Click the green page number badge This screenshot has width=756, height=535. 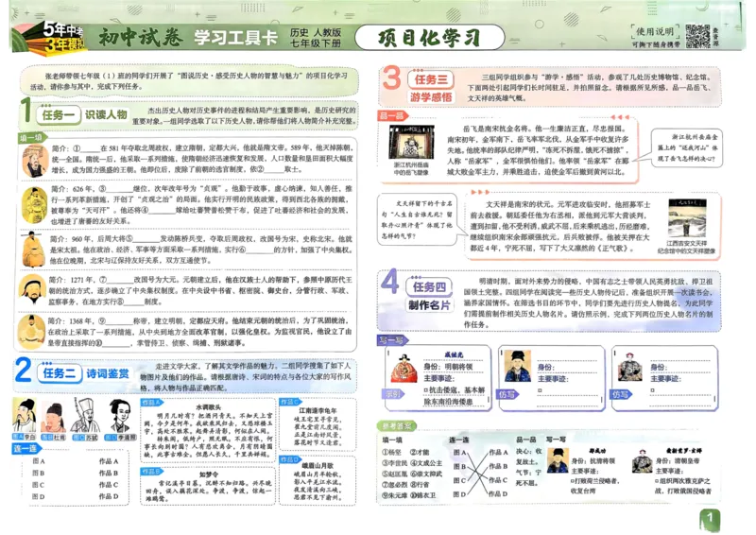click(x=710, y=520)
